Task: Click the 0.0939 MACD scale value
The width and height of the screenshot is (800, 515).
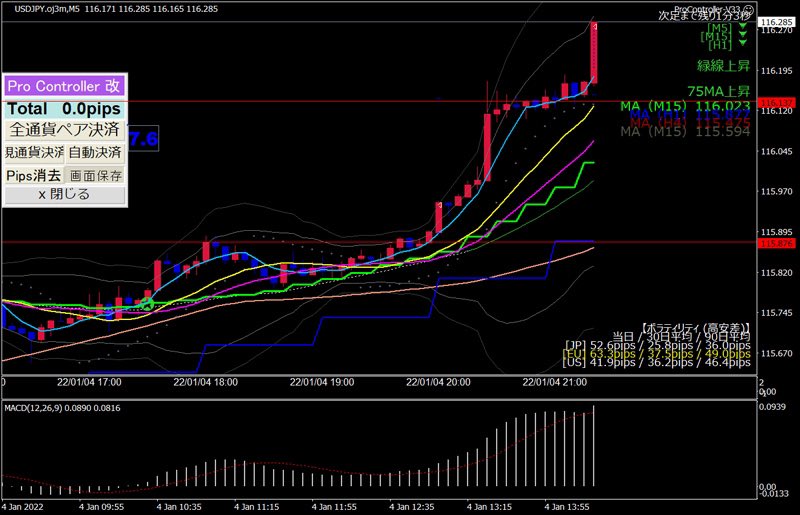Action: coord(772,407)
